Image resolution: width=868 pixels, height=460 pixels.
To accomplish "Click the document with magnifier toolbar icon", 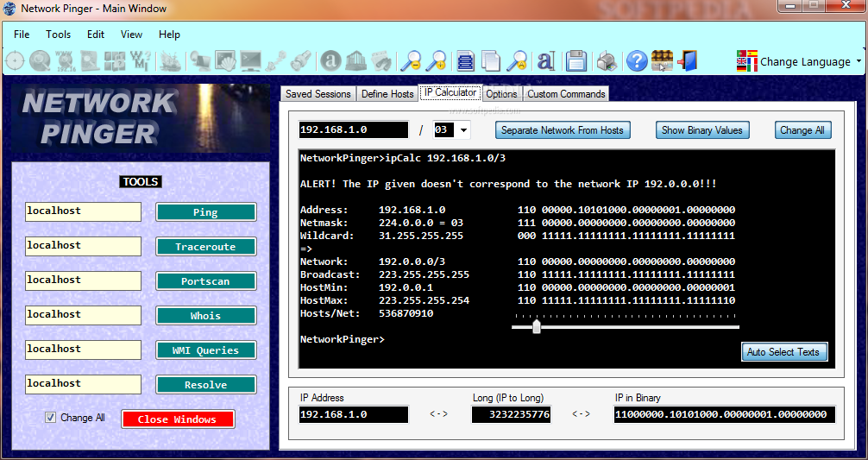I will (x=90, y=61).
